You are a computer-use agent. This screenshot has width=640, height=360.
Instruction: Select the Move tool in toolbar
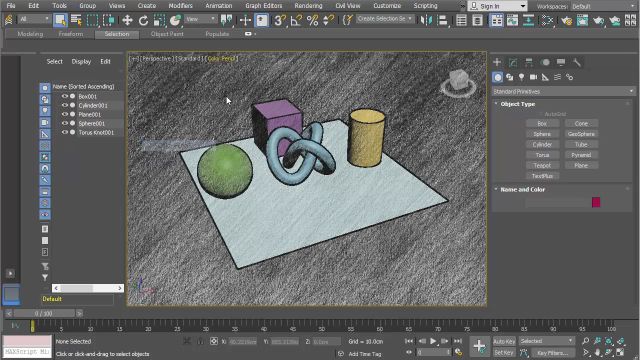click(x=127, y=20)
